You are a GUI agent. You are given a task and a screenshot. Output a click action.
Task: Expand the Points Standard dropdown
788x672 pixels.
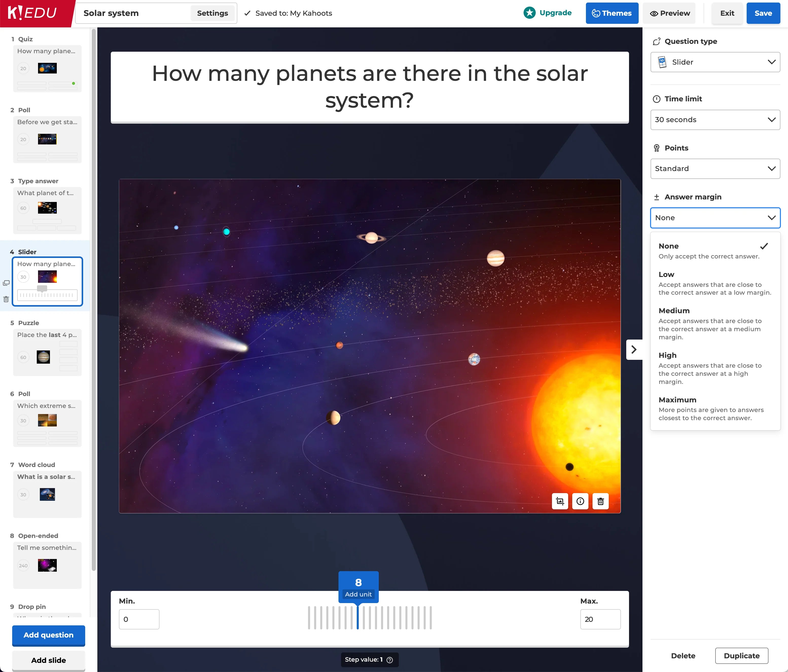[714, 168]
